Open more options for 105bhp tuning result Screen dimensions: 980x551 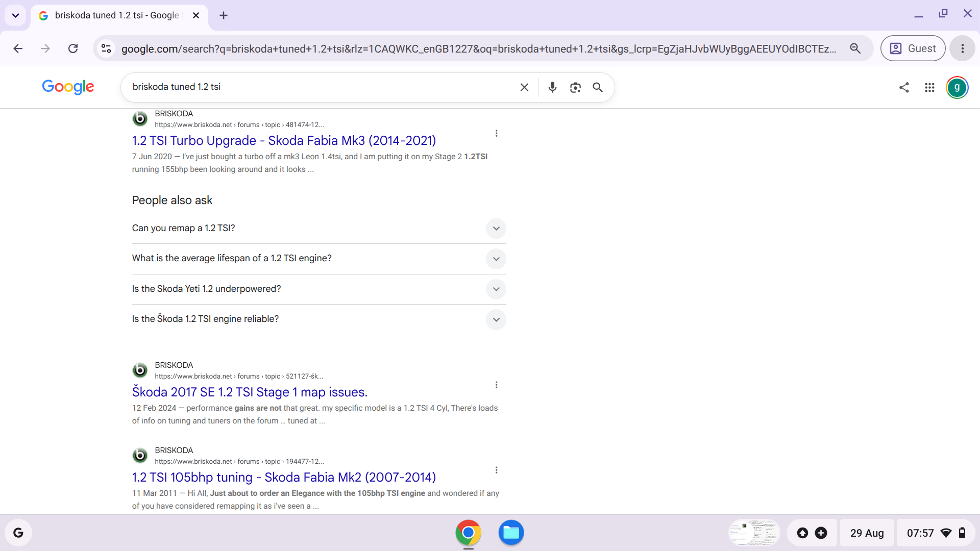[x=496, y=470]
